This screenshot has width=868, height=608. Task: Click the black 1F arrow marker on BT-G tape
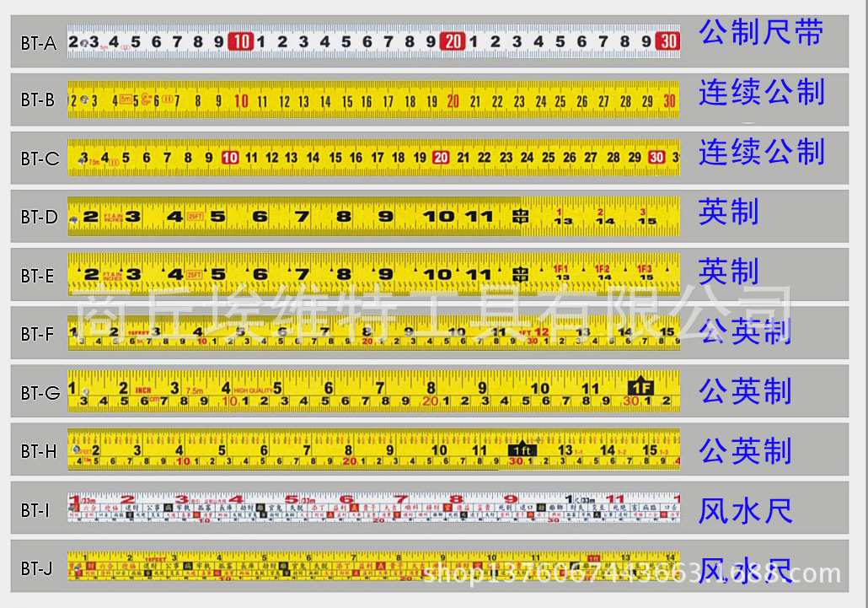[x=640, y=387]
